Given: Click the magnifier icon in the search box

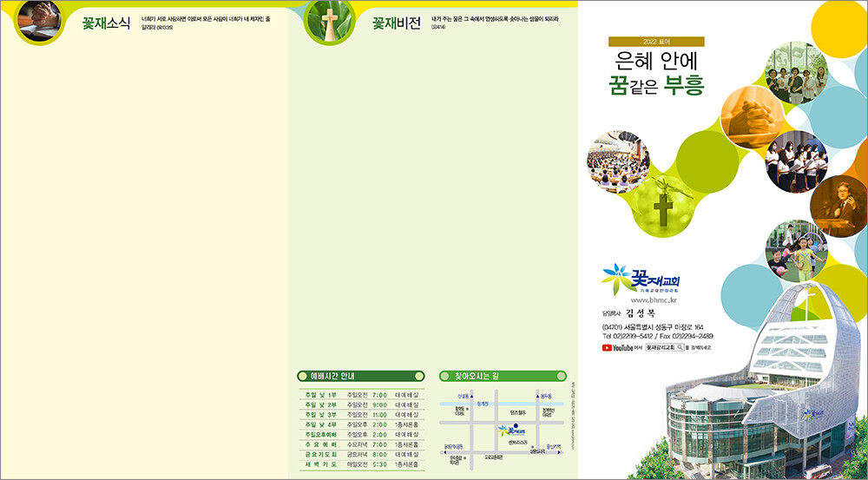Looking at the screenshot, I should [x=680, y=347].
